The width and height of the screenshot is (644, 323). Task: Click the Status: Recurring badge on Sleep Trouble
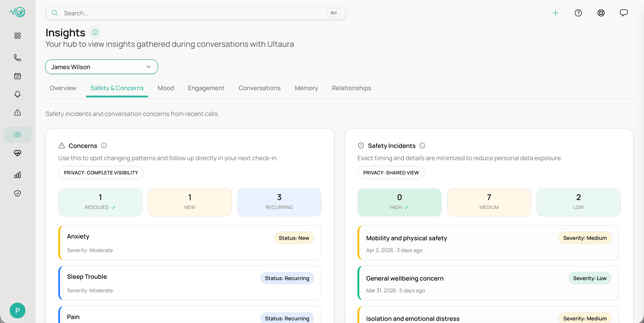point(287,278)
